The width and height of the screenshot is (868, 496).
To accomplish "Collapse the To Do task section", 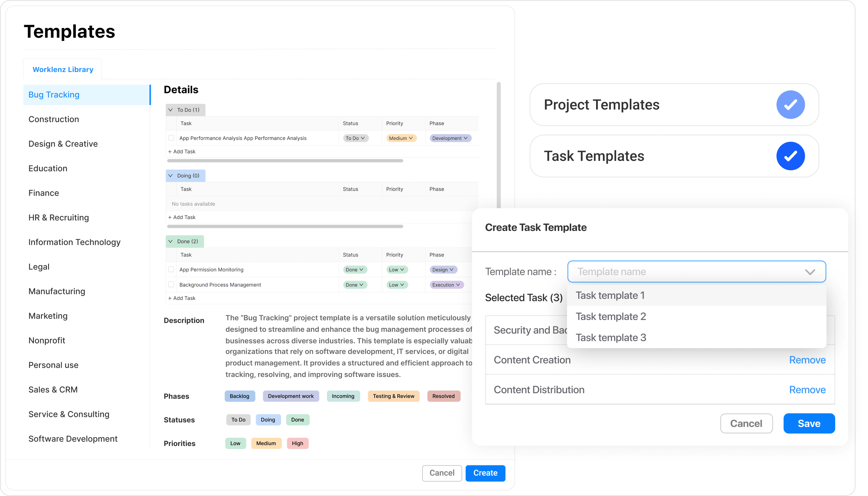I will point(170,110).
